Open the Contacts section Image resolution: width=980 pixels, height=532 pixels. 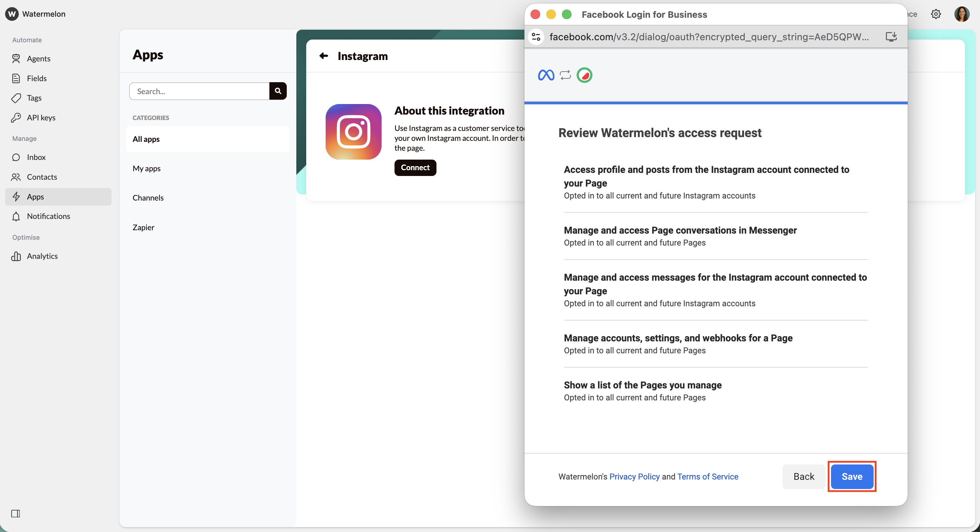click(42, 177)
